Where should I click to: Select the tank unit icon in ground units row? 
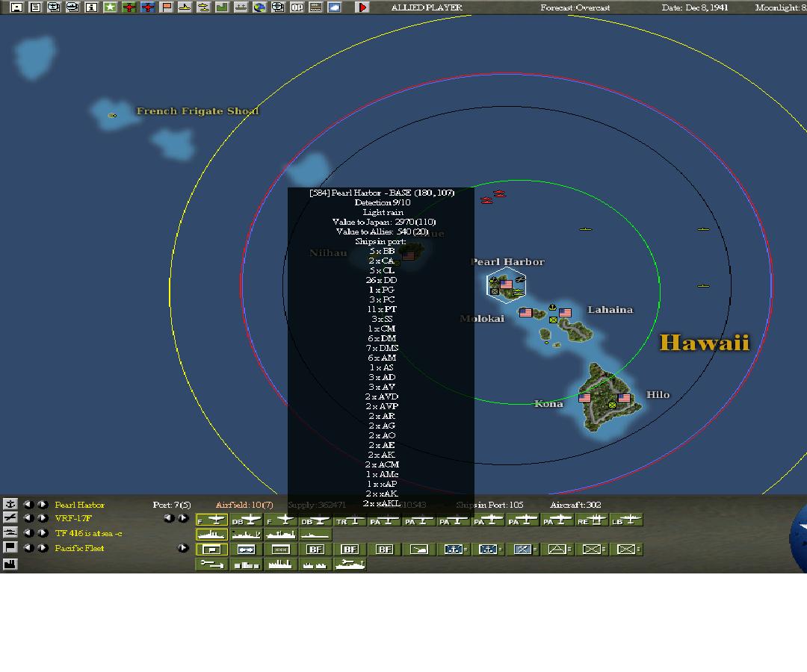coord(419,550)
